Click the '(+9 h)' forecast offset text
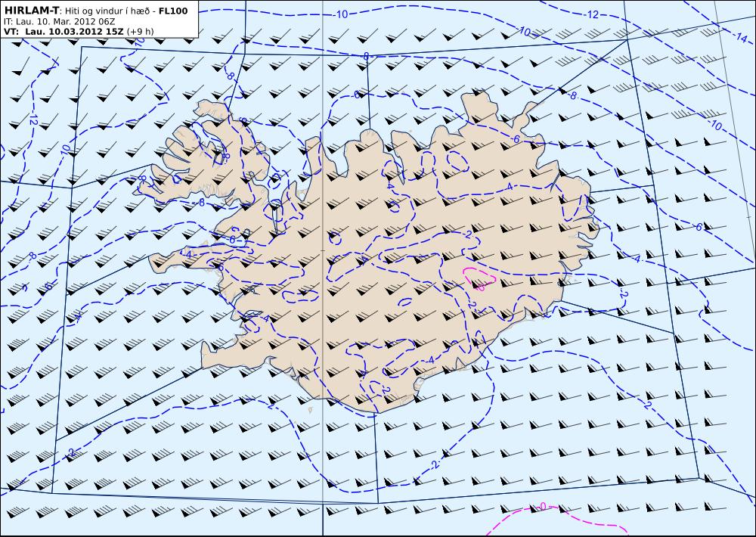This screenshot has width=756, height=537. click(141, 32)
